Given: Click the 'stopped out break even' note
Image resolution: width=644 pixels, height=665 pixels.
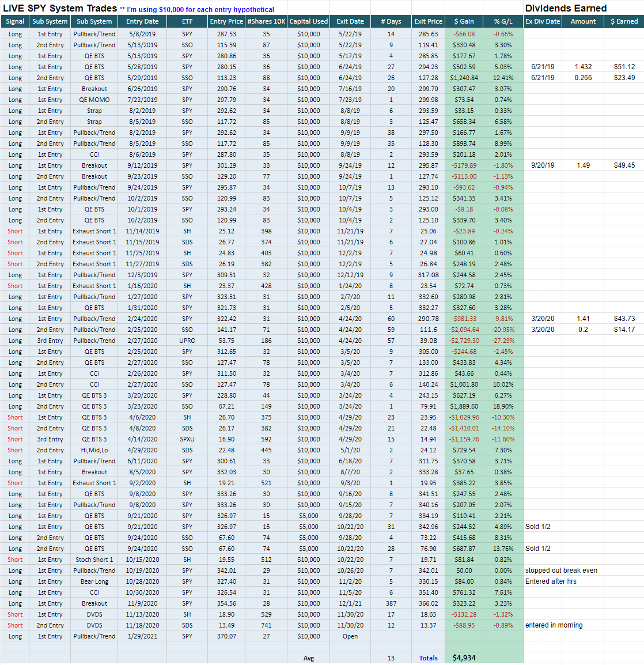Looking at the screenshot, I should click(x=561, y=570).
